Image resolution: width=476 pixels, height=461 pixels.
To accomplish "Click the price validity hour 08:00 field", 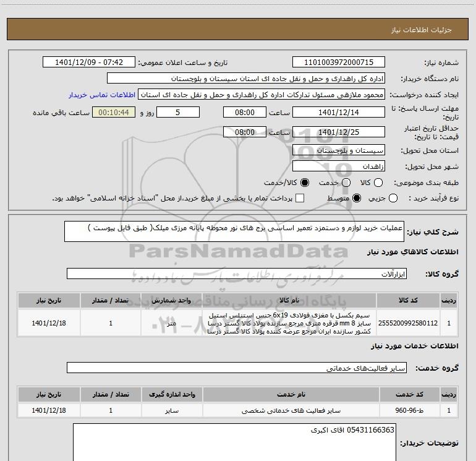I will [245, 132].
